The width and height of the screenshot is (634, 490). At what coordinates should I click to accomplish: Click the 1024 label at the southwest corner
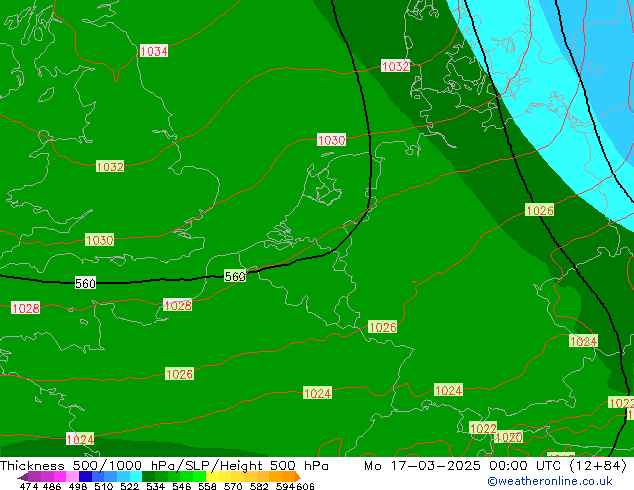point(80,439)
